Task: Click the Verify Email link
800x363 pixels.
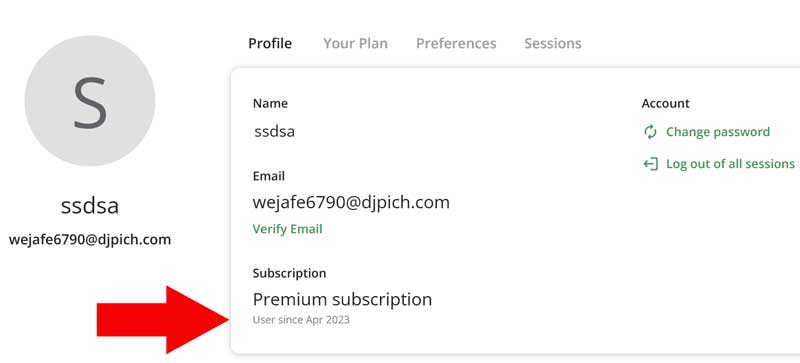Action: 287,229
